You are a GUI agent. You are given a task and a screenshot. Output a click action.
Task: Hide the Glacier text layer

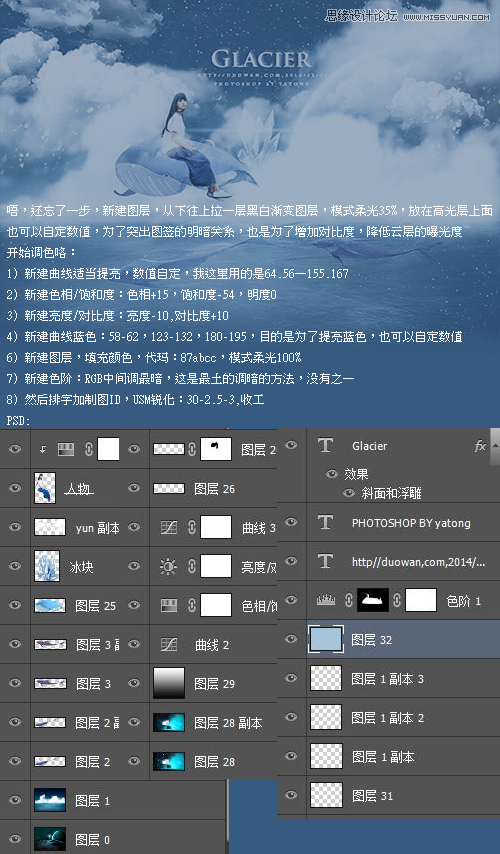(291, 446)
